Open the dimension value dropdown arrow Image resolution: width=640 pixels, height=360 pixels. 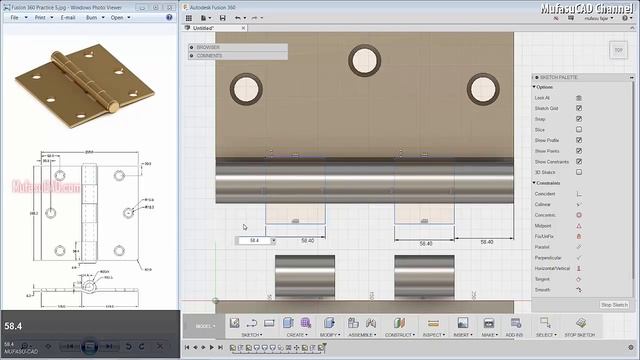point(273,241)
